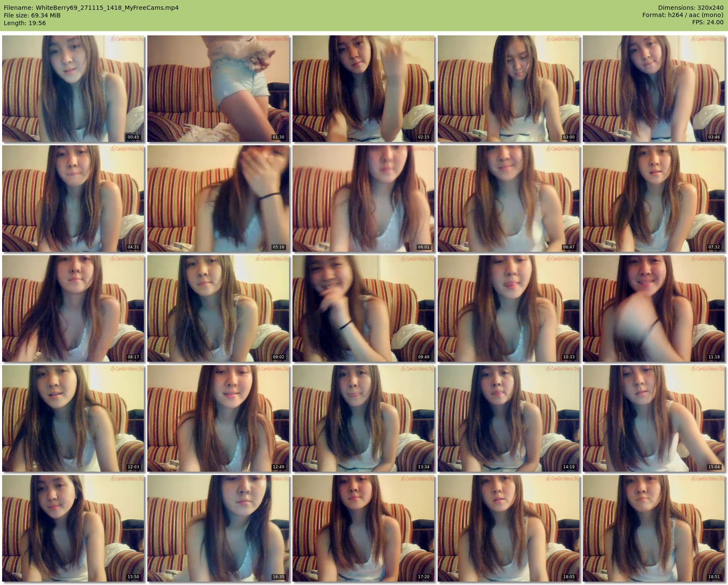Open the frame with timestamp 10:33
The width and height of the screenshot is (728, 585).
coord(509,308)
